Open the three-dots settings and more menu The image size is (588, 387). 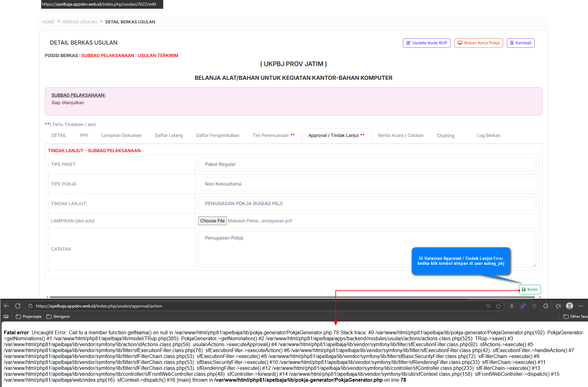pos(581,306)
